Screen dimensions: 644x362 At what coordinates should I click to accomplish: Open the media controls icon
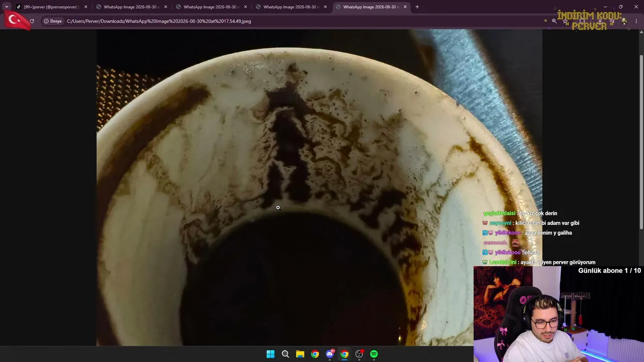pyautogui.click(x=612, y=21)
